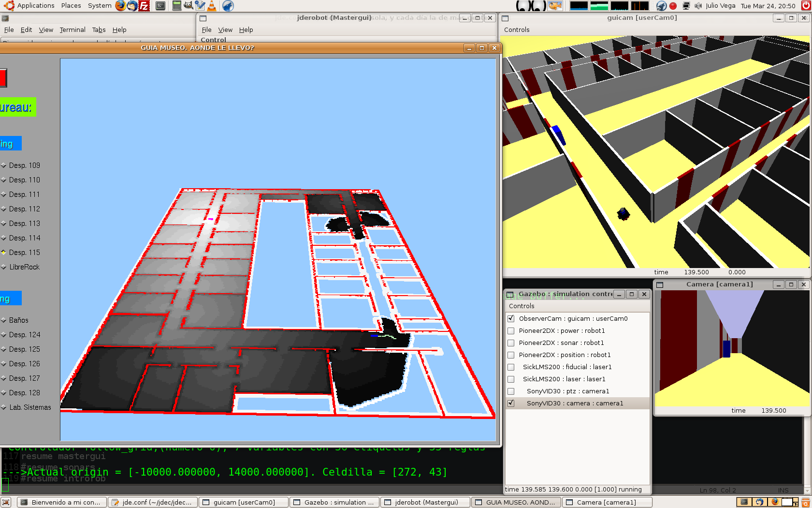Image resolution: width=812 pixels, height=508 pixels.
Task: Open the green memory monitor graph
Action: click(599, 6)
